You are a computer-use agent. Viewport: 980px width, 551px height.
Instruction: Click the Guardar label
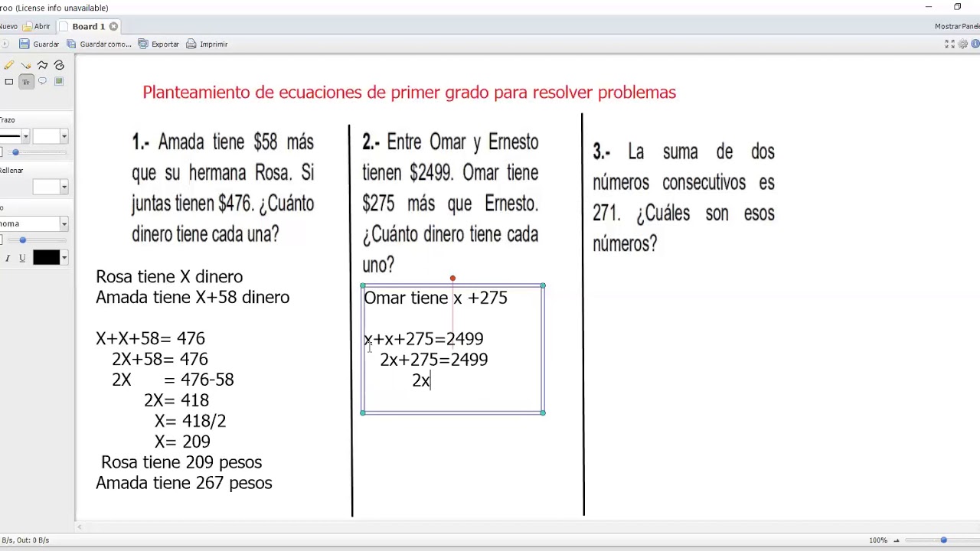[46, 44]
